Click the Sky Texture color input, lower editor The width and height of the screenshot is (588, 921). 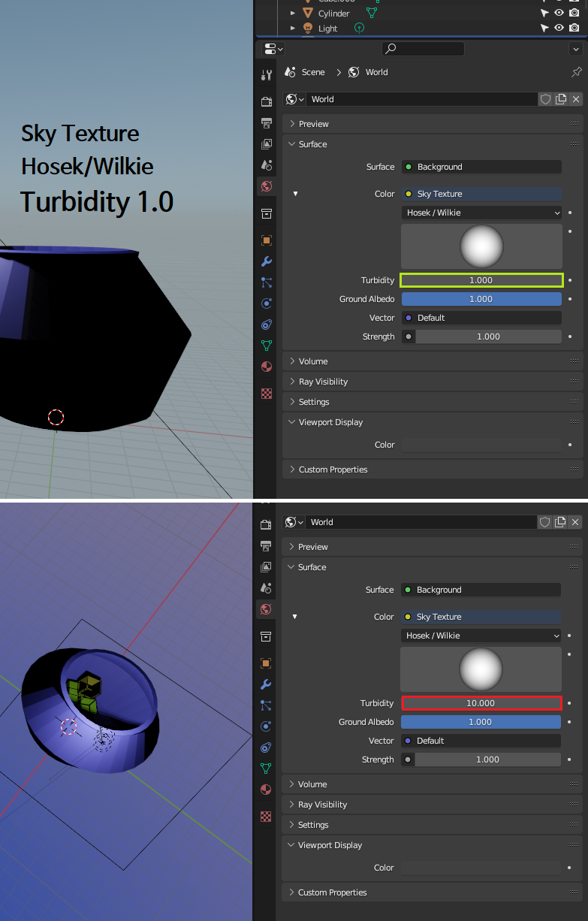tap(481, 617)
